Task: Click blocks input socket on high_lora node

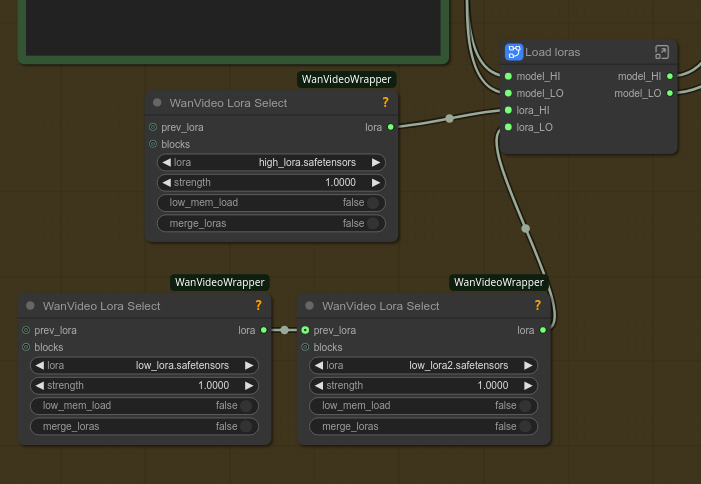Action: click(153, 144)
